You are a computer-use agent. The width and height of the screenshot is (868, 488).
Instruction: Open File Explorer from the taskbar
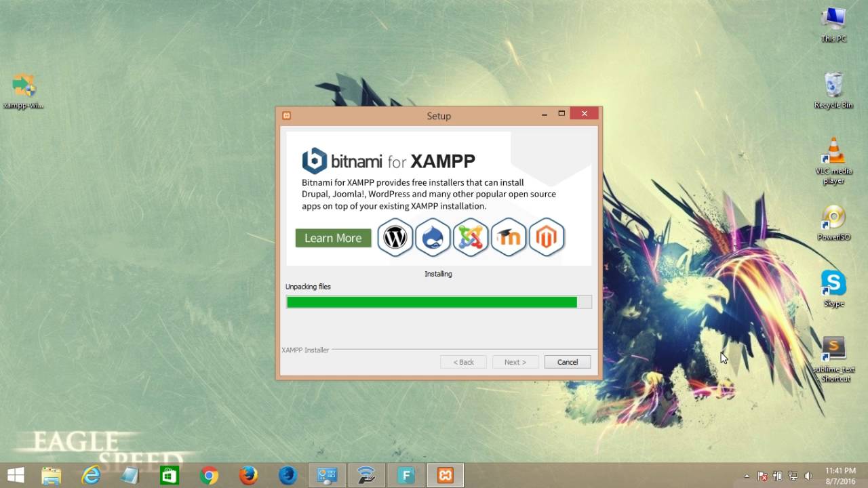point(52,475)
